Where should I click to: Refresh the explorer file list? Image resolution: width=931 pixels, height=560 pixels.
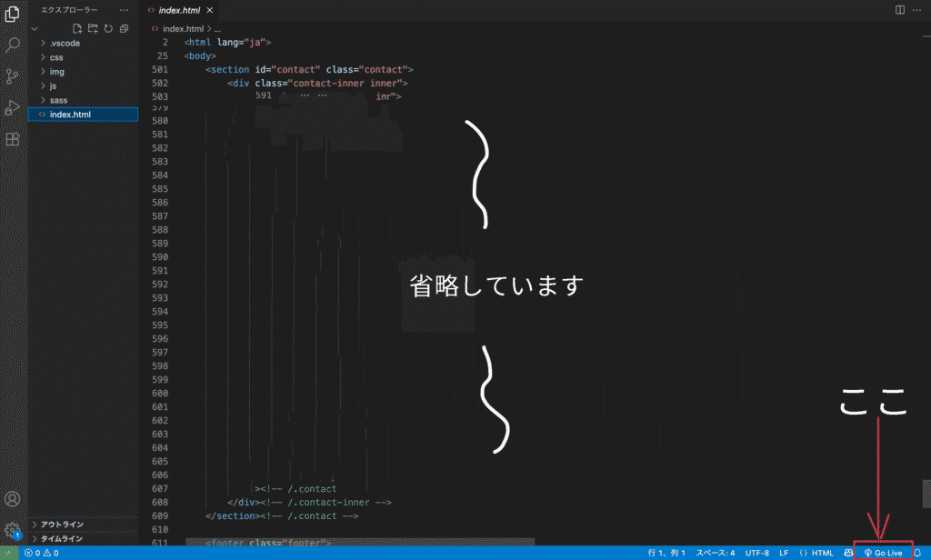click(x=108, y=28)
